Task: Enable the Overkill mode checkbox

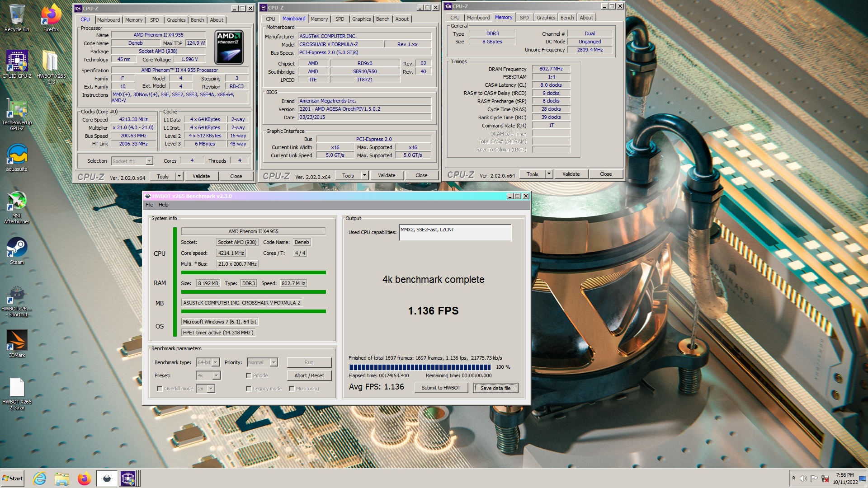Action: click(x=160, y=389)
